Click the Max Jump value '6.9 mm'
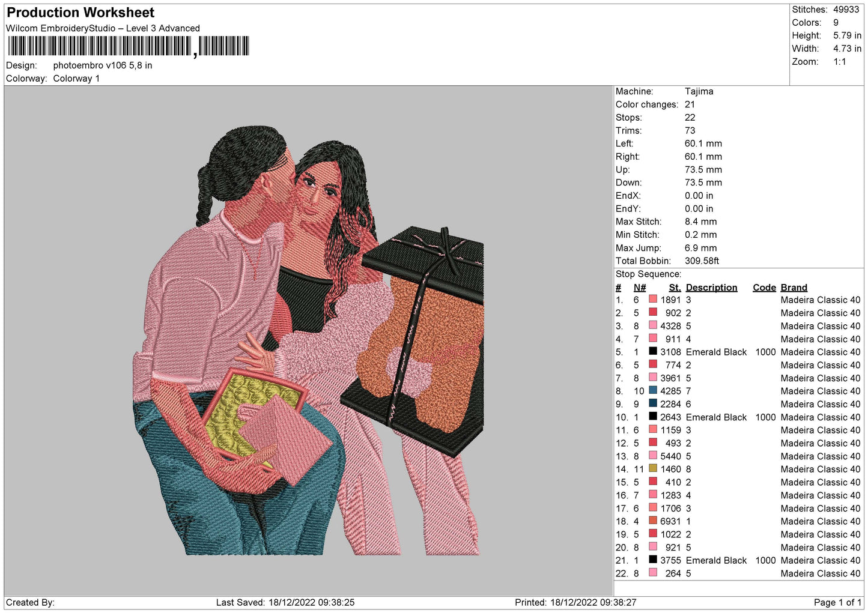This screenshot has width=868, height=613. [701, 248]
